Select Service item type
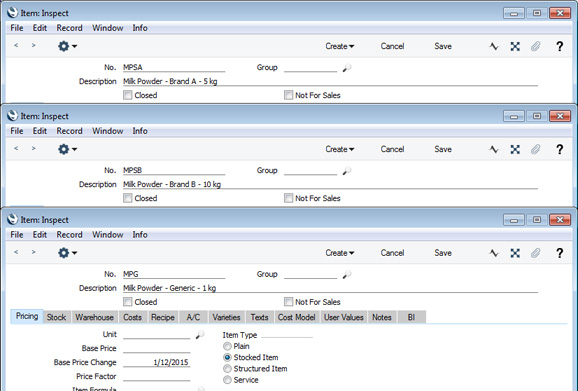This screenshot has height=391, width=578. [227, 380]
